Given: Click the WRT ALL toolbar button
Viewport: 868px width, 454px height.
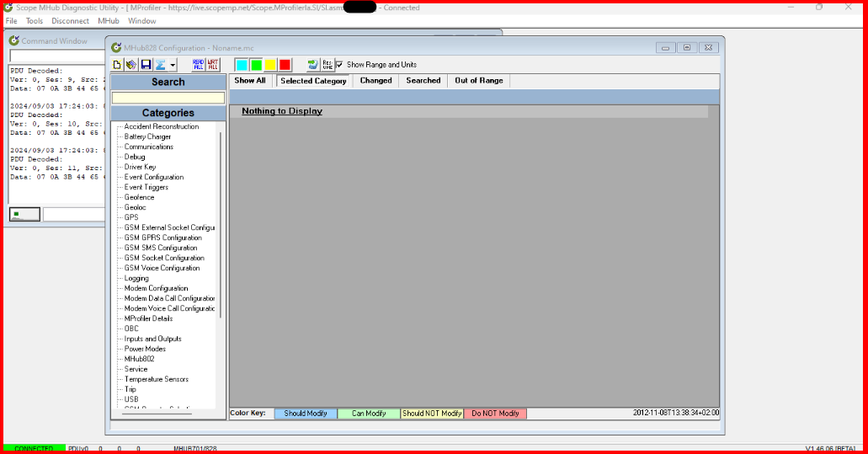Looking at the screenshot, I should pos(213,65).
